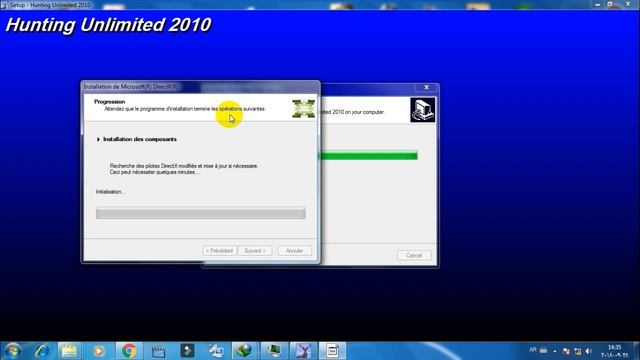Click the 'Ceci peut nécessiter quelques minutes' text

pos(154,172)
